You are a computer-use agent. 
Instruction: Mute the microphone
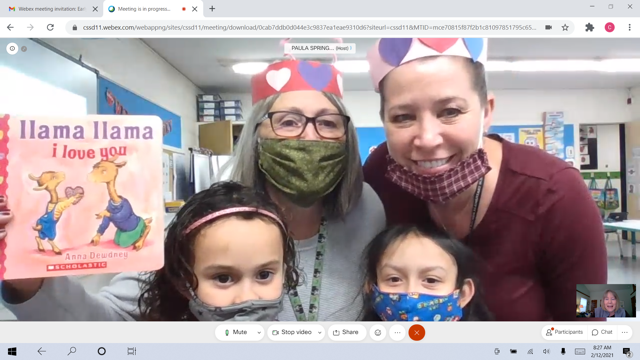(x=236, y=333)
